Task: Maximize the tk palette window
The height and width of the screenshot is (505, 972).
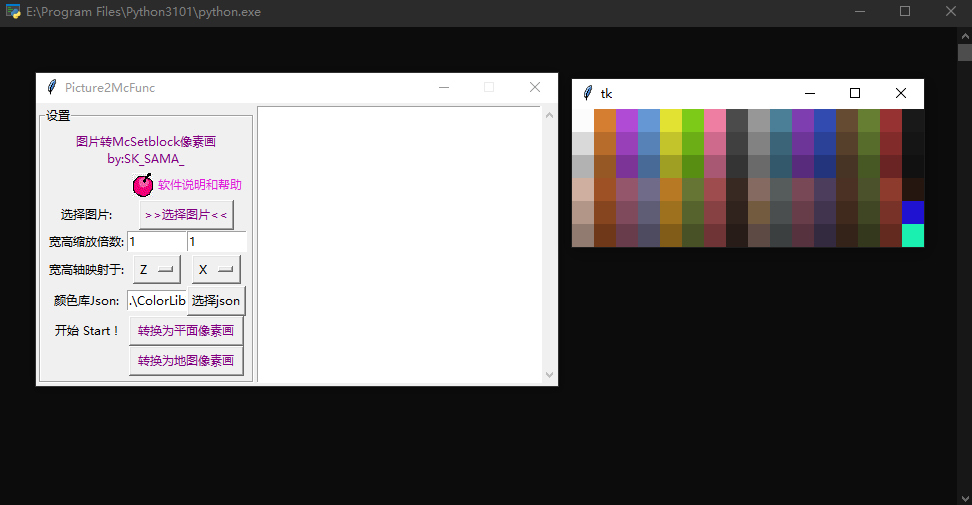Action: [x=855, y=93]
